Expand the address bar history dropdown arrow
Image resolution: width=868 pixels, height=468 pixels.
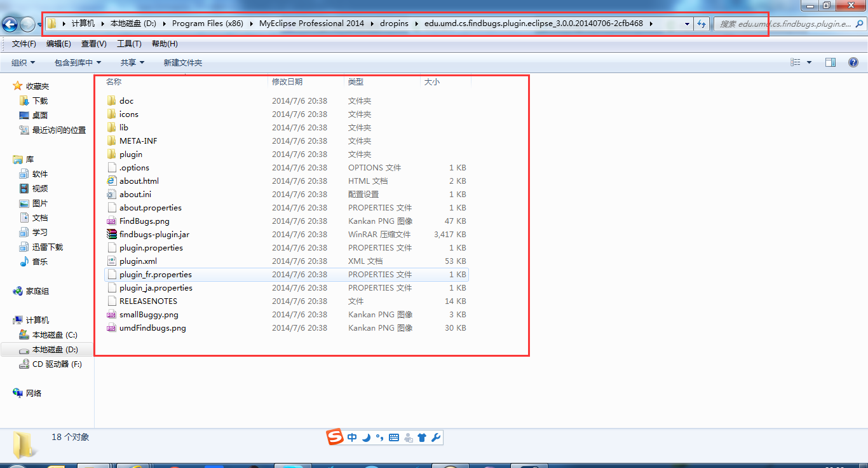click(x=687, y=24)
